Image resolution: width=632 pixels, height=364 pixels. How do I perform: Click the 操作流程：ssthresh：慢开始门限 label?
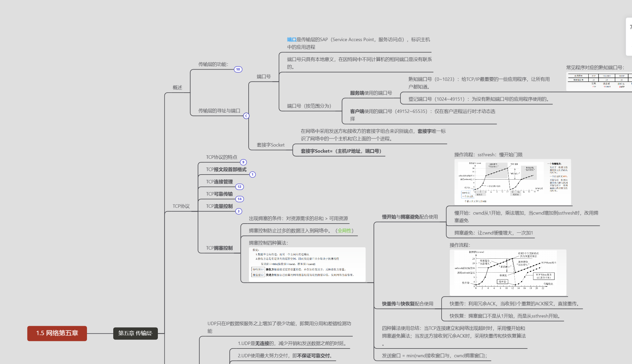click(488, 155)
